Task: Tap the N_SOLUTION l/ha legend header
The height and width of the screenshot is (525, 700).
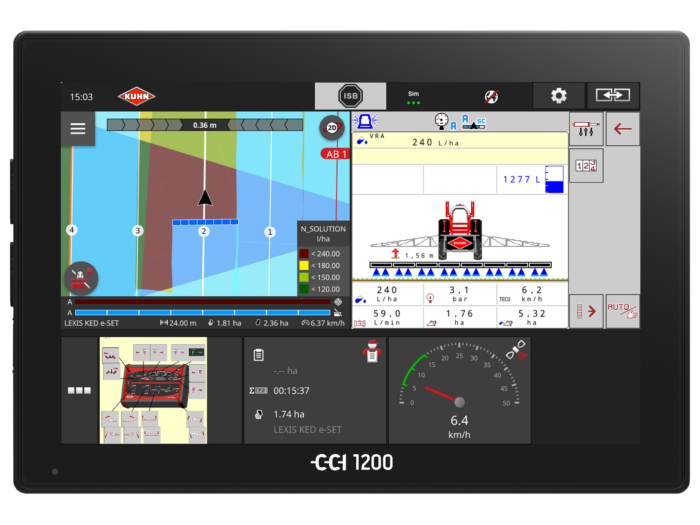Action: 323,233
